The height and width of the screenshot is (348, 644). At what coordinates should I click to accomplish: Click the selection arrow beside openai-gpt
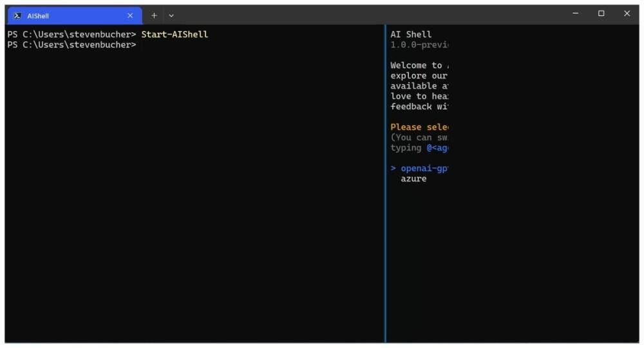tap(393, 169)
